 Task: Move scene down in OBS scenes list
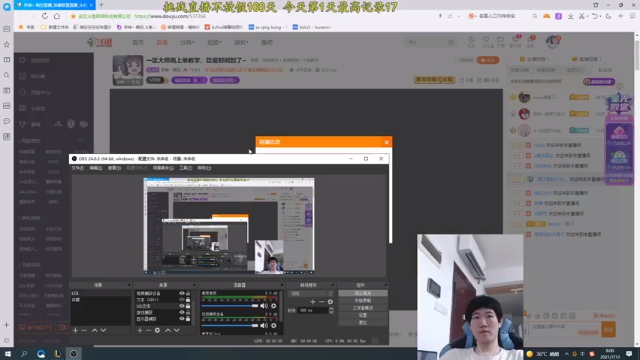click(x=103, y=330)
